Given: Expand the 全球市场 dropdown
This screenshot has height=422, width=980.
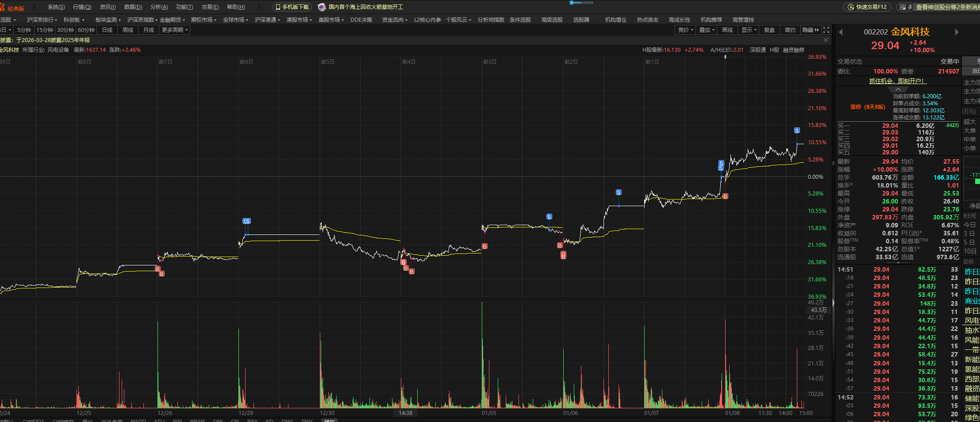Looking at the screenshot, I should click(x=236, y=20).
